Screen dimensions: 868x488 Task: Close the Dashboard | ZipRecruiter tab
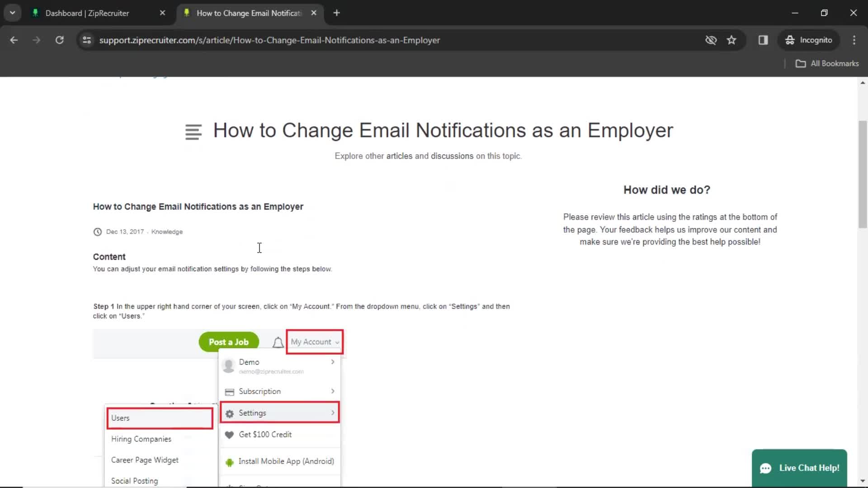tap(163, 13)
